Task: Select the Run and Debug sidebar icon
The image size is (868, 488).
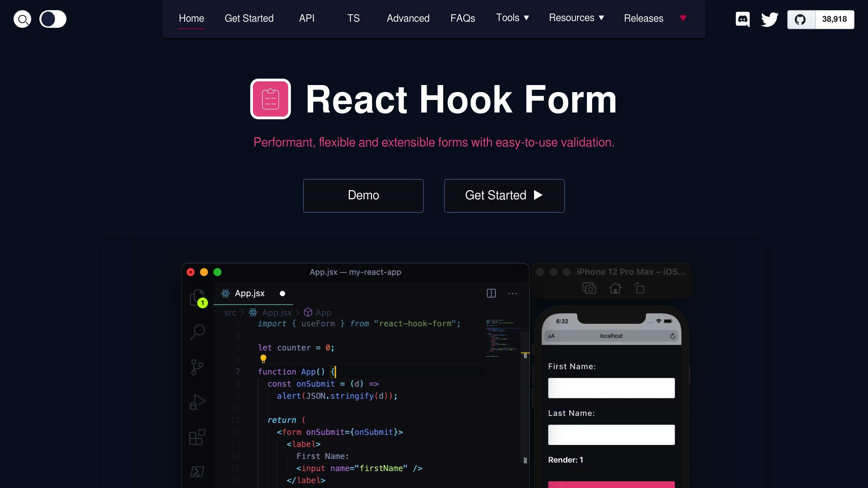Action: [x=197, y=403]
